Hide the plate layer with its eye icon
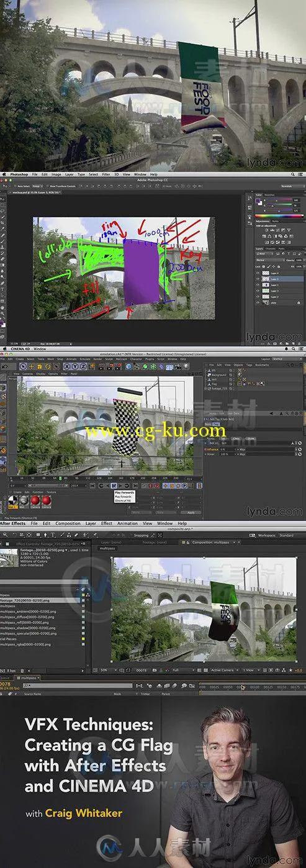 point(258,302)
